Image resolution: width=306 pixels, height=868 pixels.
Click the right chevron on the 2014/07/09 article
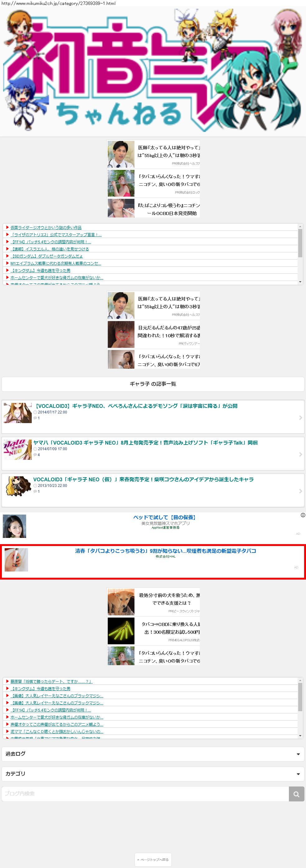point(300,454)
